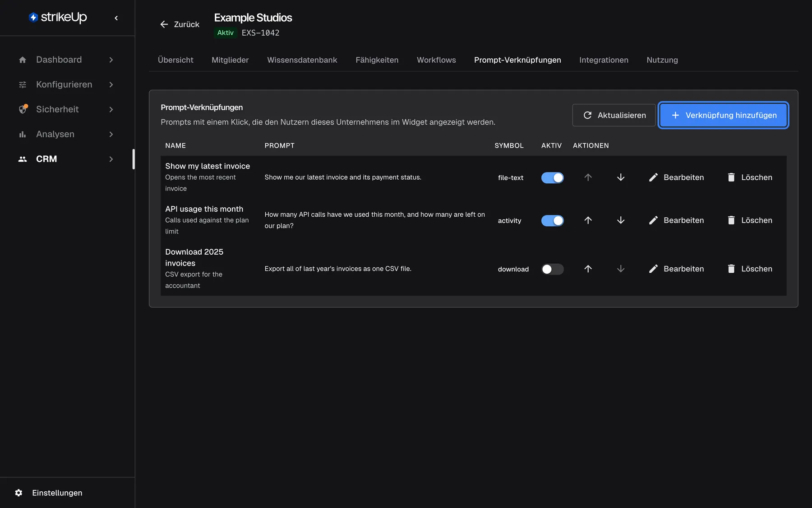812x508 pixels.
Task: Open the Fähigkeiten tab
Action: tap(377, 60)
